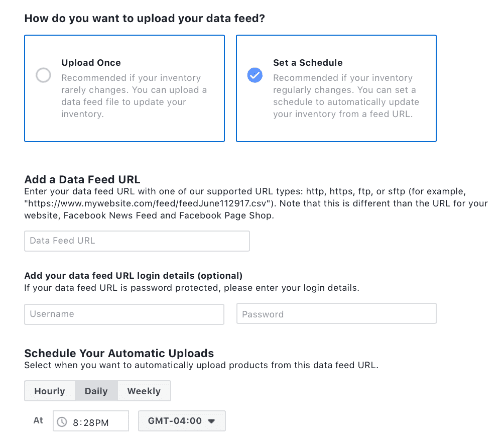Click into the Password field
The width and height of the screenshot is (504, 447).
click(336, 313)
